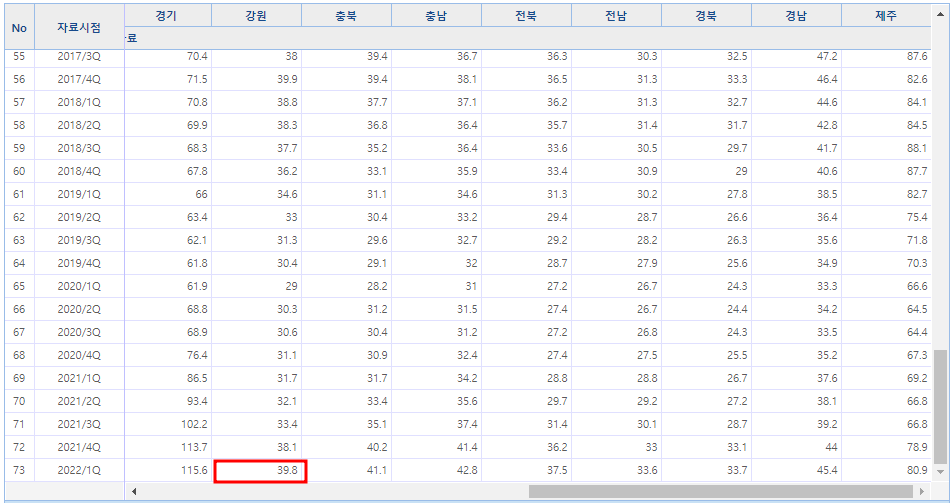Click 제주 value 87.6 in 2017/3Q

coord(886,56)
